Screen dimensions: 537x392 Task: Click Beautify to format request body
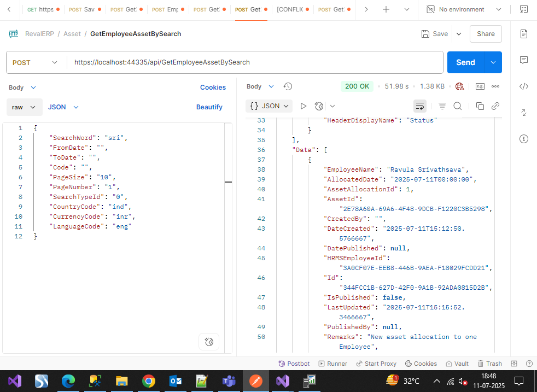pyautogui.click(x=209, y=107)
